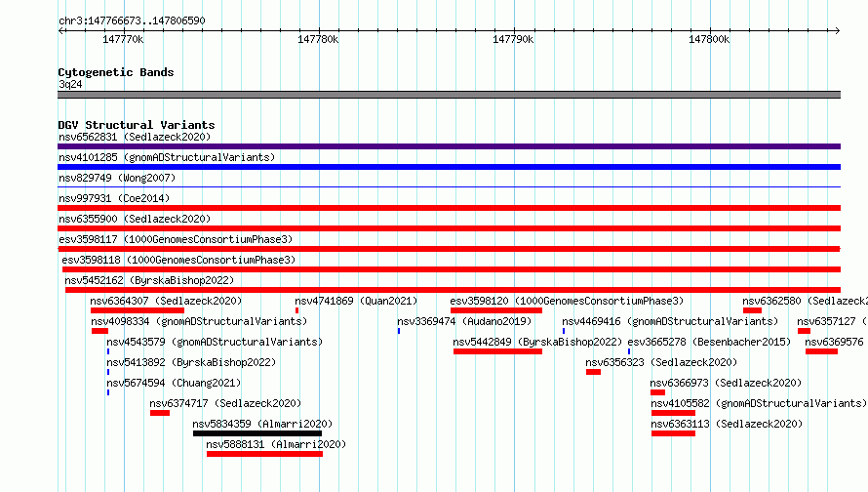Image resolution: width=868 pixels, height=492 pixels.
Task: Select the nsv6369576 variant label
Action: point(834,342)
